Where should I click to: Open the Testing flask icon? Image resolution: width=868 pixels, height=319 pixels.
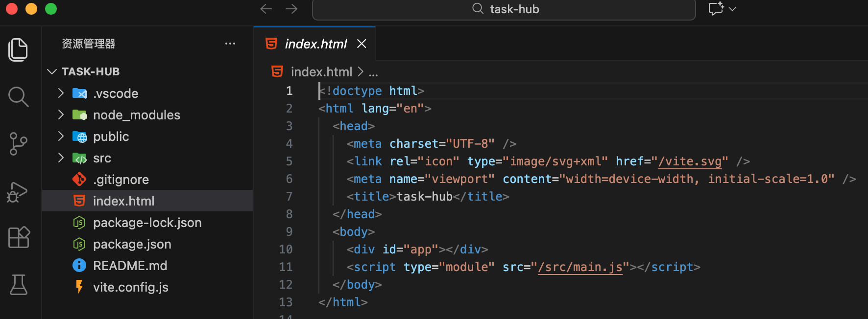pyautogui.click(x=19, y=284)
